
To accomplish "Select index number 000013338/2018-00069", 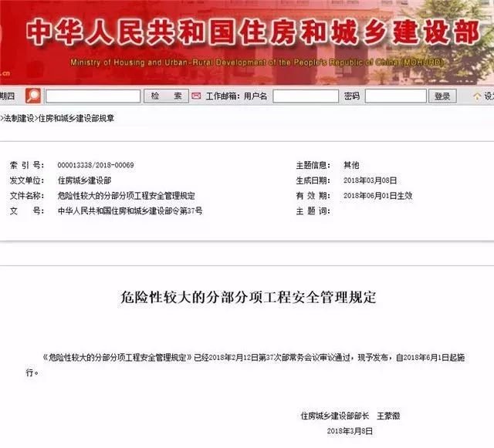I will (96, 165).
